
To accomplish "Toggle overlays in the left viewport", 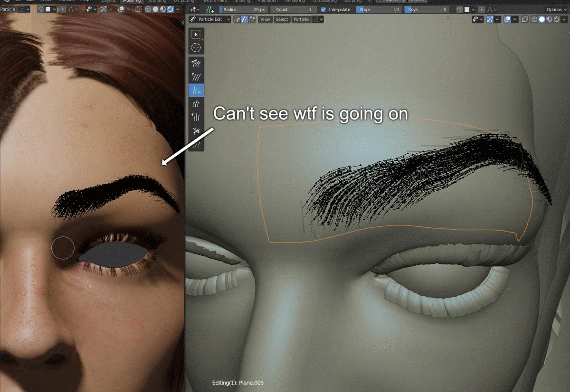I will (121, 9).
